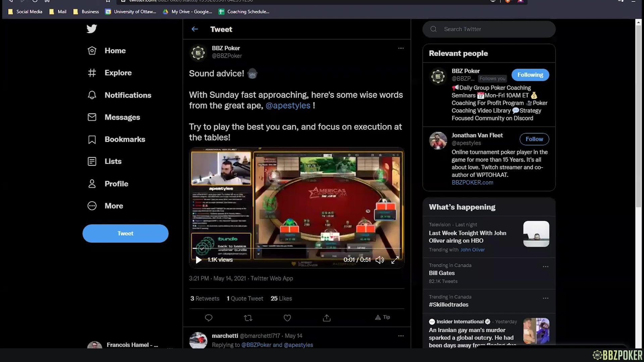644x362 pixels.
Task: Go to Bookmarks in the sidebar
Action: 124,139
